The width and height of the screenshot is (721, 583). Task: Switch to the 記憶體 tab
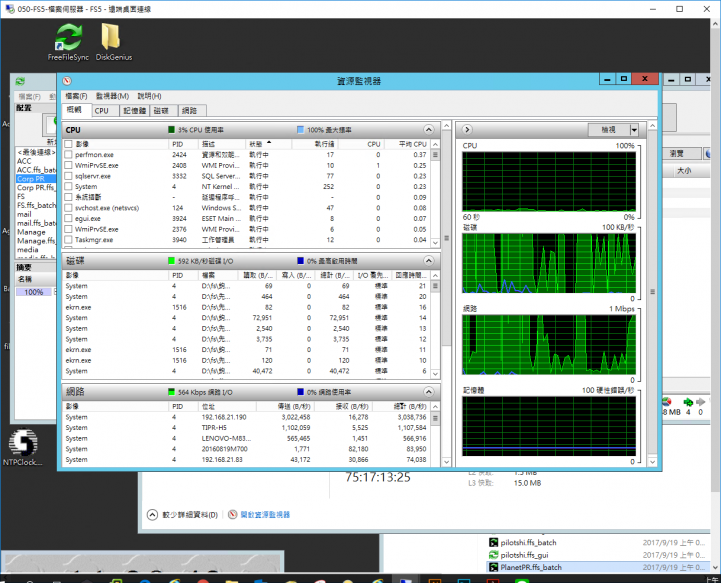tap(134, 111)
